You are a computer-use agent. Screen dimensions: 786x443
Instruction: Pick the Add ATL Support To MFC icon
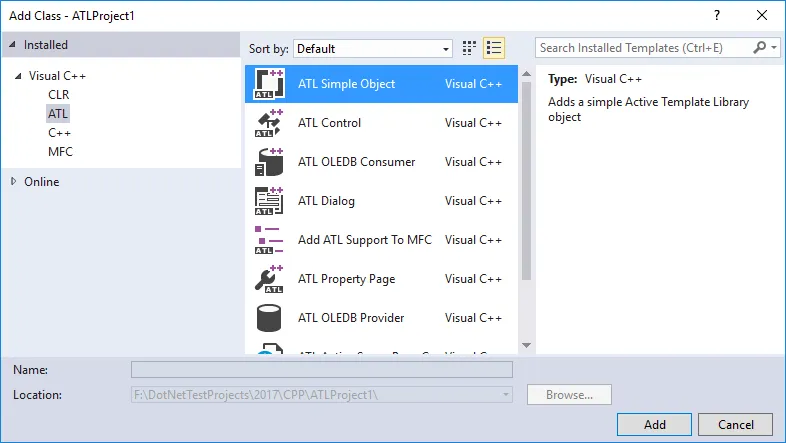(269, 240)
